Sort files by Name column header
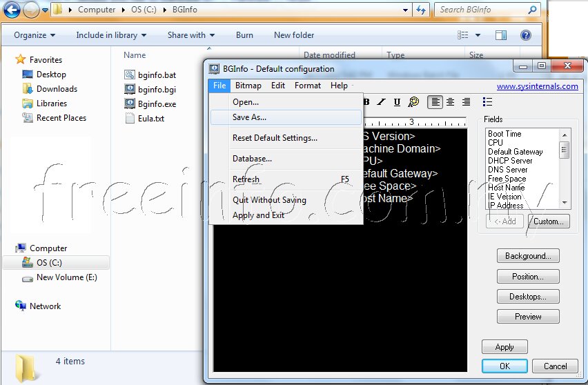 click(x=135, y=55)
